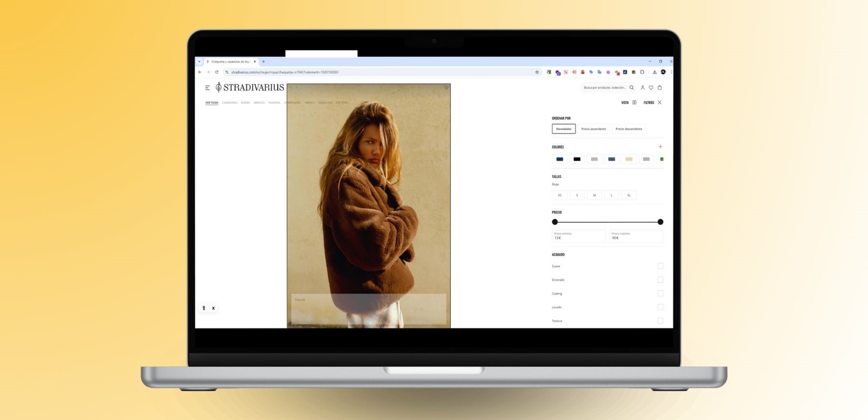The height and width of the screenshot is (420, 868).
Task: Open the tab search dropdown arrow
Action: pos(199,62)
